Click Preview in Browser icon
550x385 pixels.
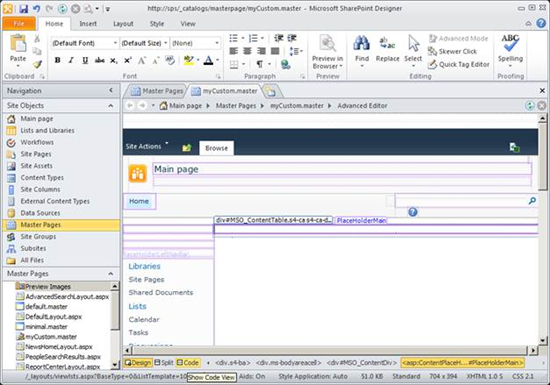click(328, 43)
